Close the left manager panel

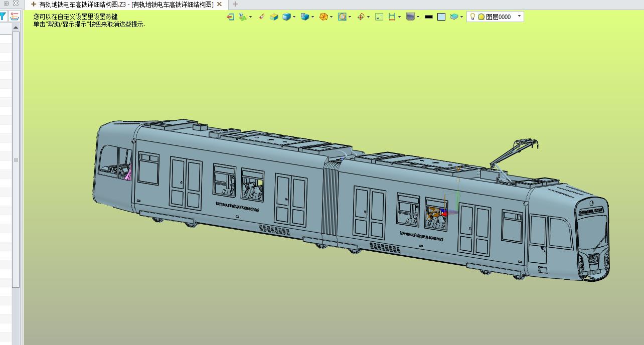click(x=16, y=4)
